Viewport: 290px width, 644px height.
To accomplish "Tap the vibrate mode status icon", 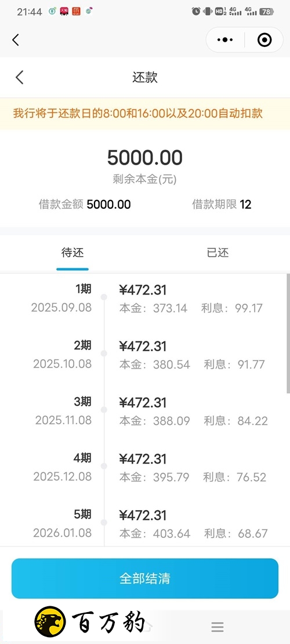I will coord(208,12).
